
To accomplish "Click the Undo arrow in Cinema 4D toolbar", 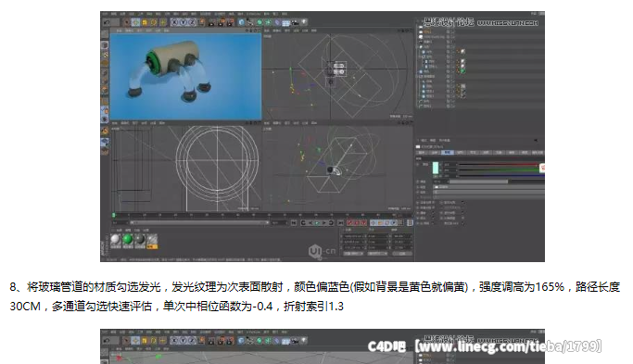I will (x=107, y=22).
